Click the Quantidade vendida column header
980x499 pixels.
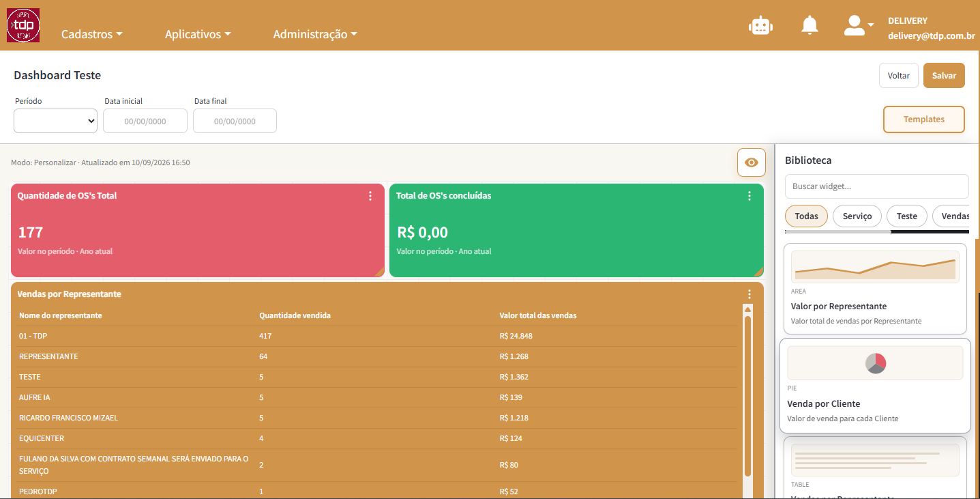coord(295,315)
